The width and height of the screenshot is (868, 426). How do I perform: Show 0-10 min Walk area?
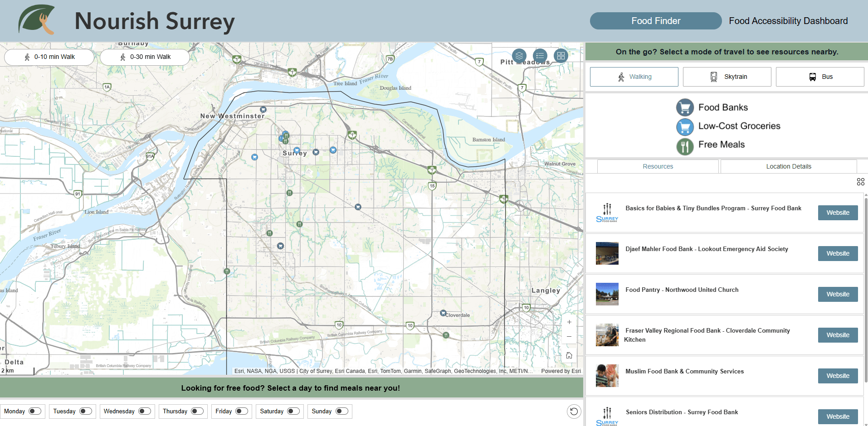[49, 57]
